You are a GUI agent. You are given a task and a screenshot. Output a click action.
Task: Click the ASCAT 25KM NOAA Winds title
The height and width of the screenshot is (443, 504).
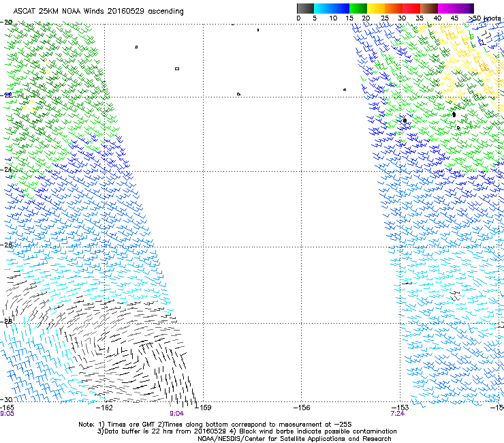point(98,11)
